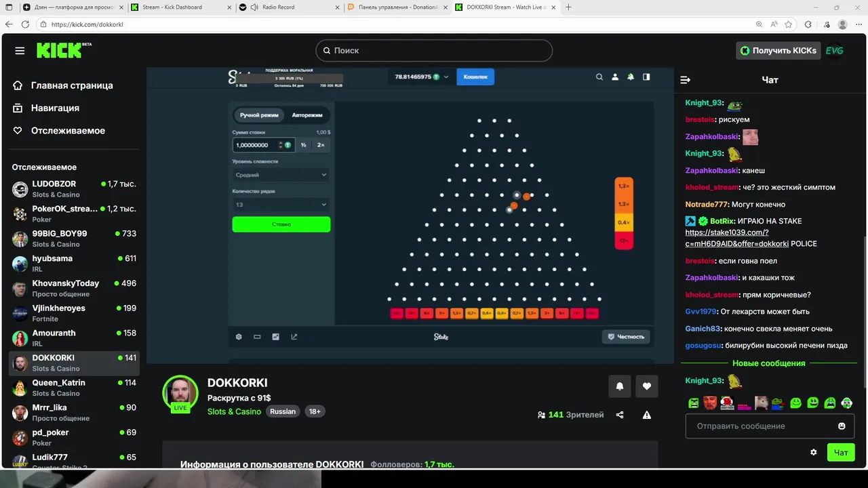
Task: Open chat settings gear
Action: click(x=814, y=452)
